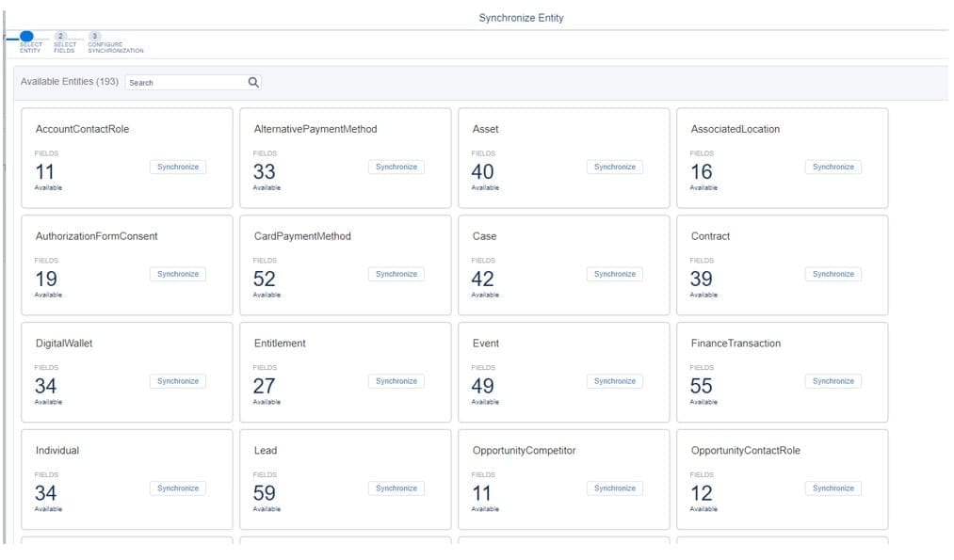Click Synchronize for DigitalWallet
The width and height of the screenshot is (954, 560).
[178, 381]
